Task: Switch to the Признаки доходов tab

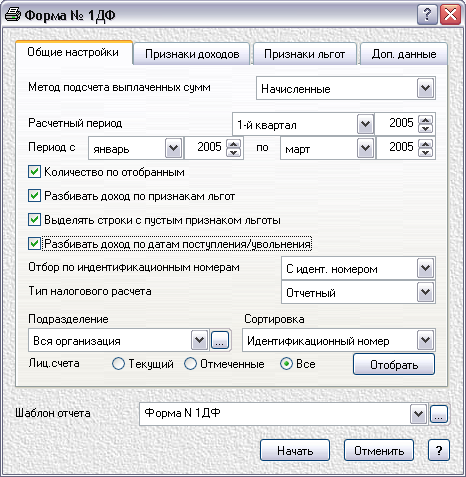Action: point(192,54)
